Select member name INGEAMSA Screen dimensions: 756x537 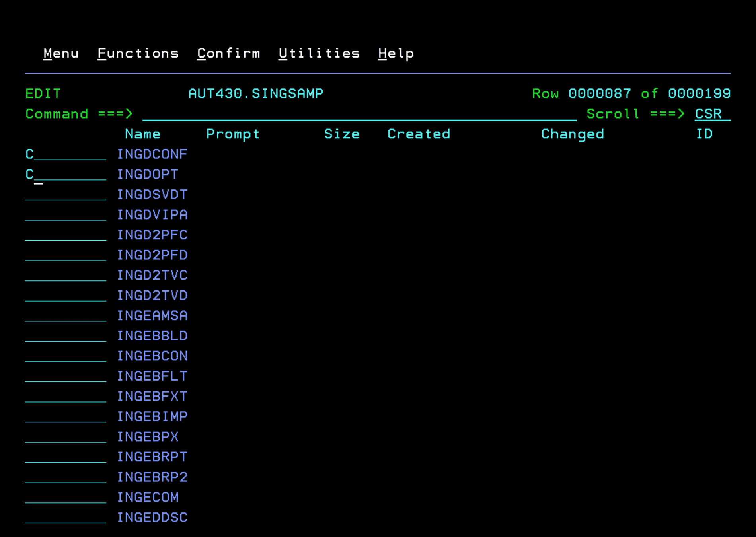(152, 315)
